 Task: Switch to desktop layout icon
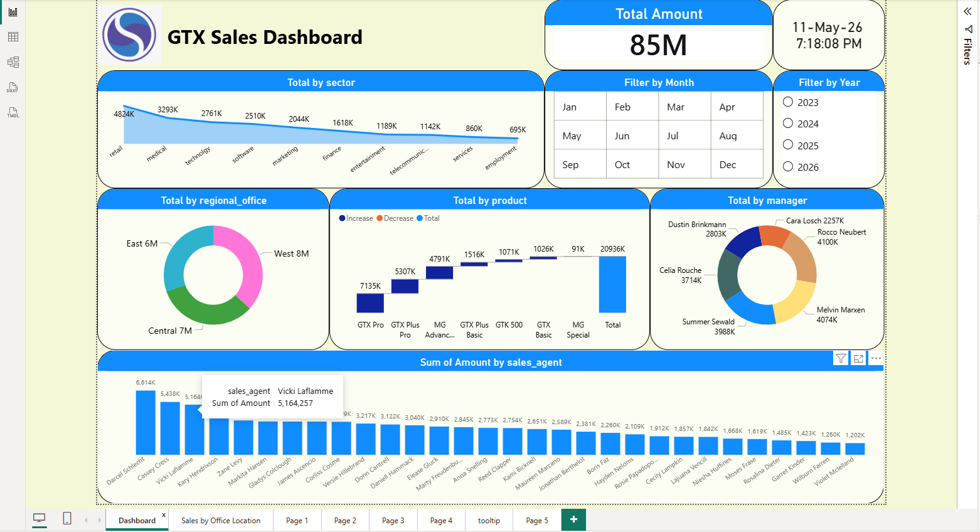[40, 518]
